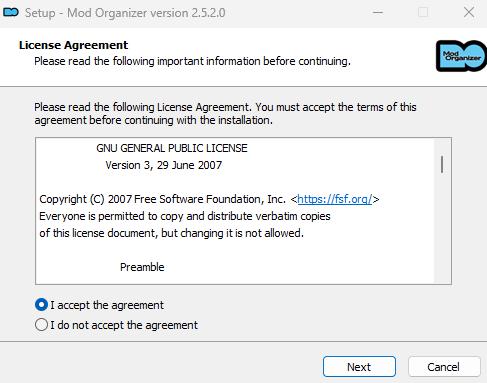Click the "I do not accept the agreement" label
487x383 pixels.
124,325
